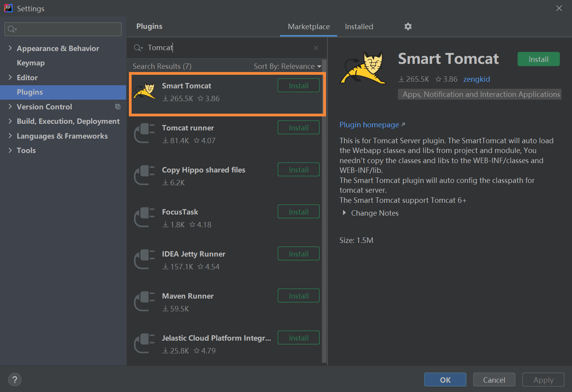Open the Sort By: Relevance dropdown
This screenshot has height=392, width=572.
tap(287, 66)
